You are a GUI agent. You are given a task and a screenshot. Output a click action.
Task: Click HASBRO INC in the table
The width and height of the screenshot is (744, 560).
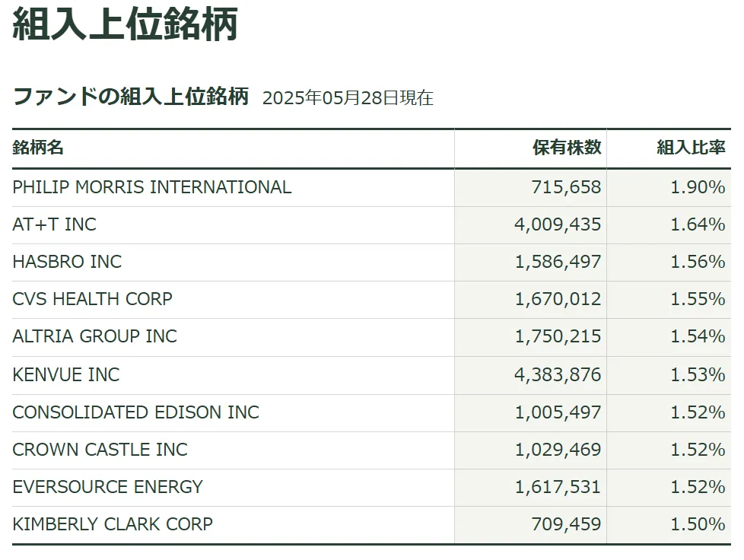67,262
